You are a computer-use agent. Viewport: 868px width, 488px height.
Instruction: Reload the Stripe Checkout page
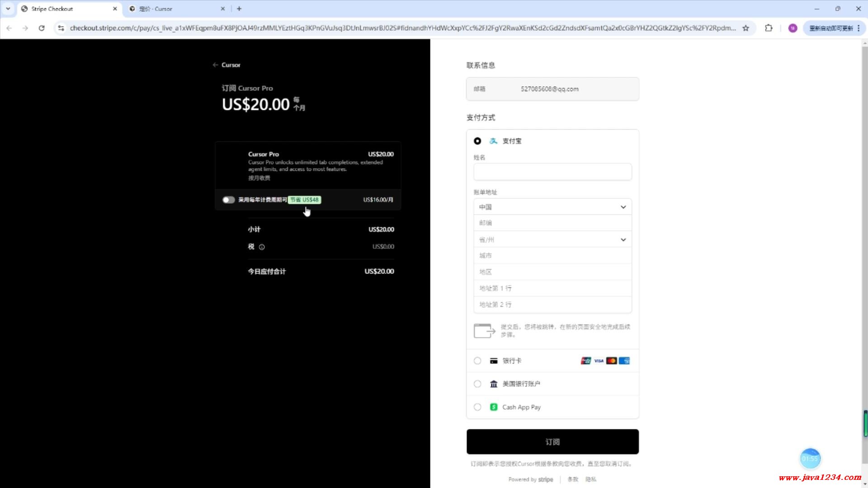click(42, 28)
